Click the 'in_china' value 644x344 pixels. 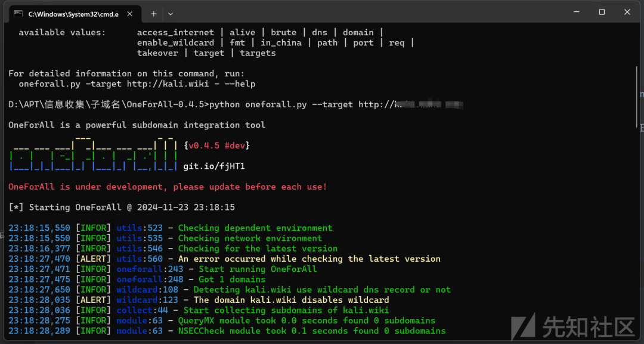tap(281, 43)
